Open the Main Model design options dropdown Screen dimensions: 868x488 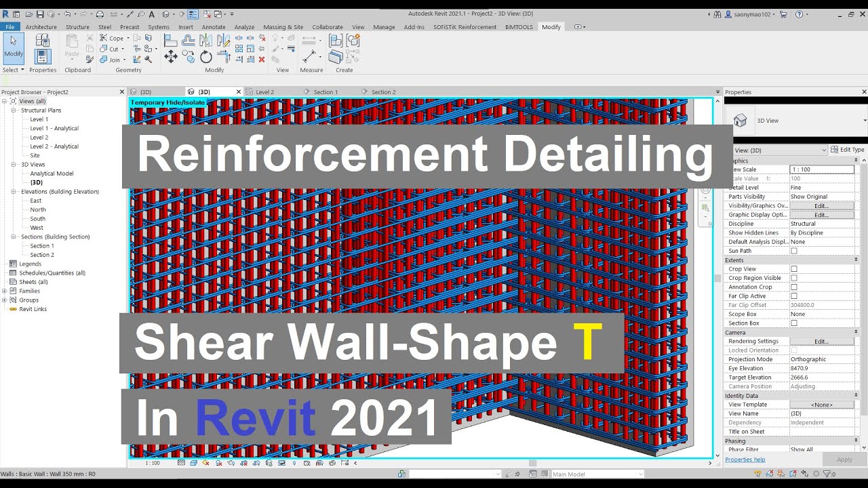[x=597, y=474]
